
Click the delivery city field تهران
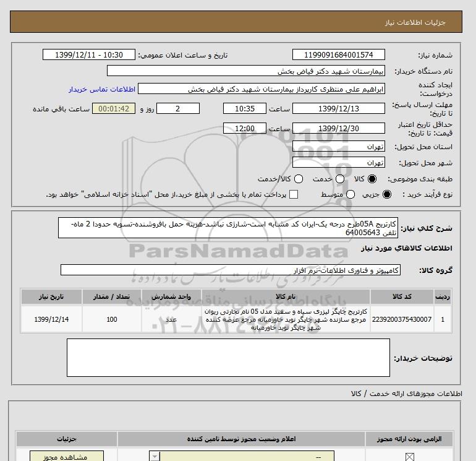coord(339,163)
